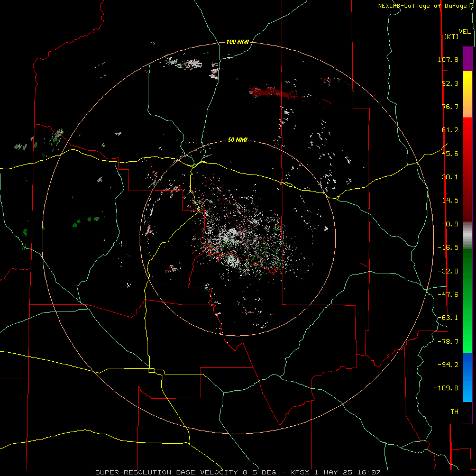Select the -78.7 legend value
The image size is (476, 476).
pos(448,342)
